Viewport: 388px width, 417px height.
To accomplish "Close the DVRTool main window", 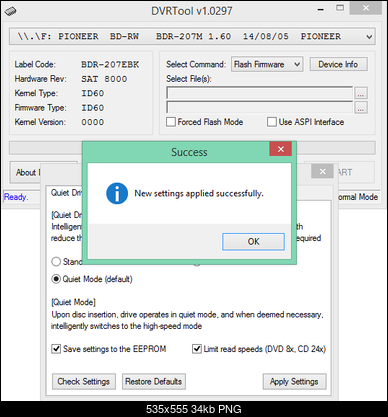I will (366, 8).
